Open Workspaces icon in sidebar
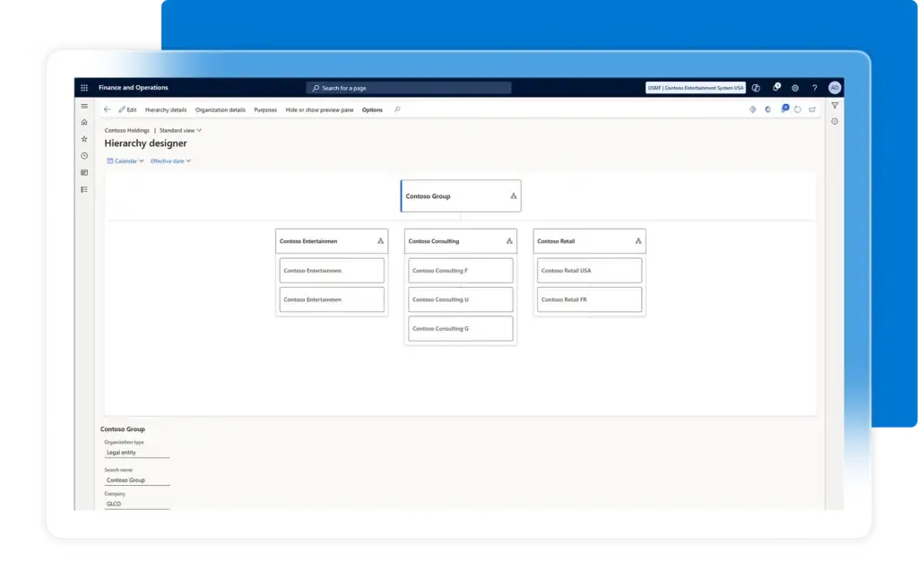The width and height of the screenshot is (918, 588). click(x=84, y=173)
